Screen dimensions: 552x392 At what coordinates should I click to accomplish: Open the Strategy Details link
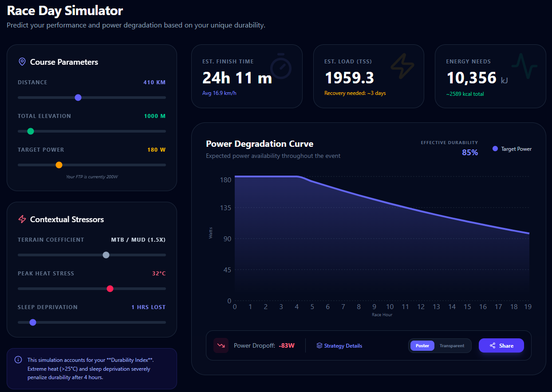point(343,345)
